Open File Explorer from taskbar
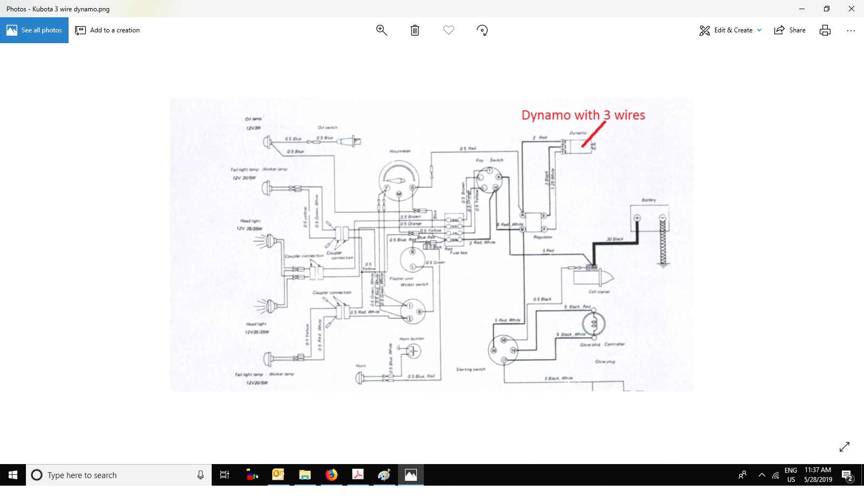Viewport: 864px width, 504px height. 305,475
